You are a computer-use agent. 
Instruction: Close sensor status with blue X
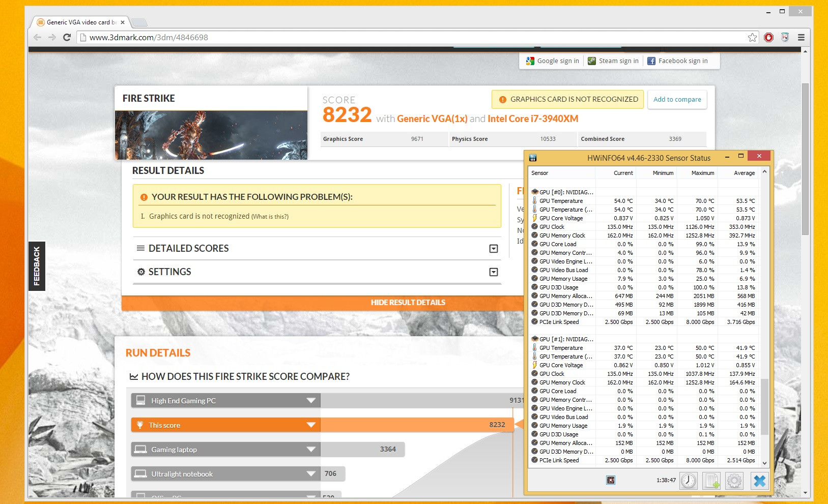point(759,481)
